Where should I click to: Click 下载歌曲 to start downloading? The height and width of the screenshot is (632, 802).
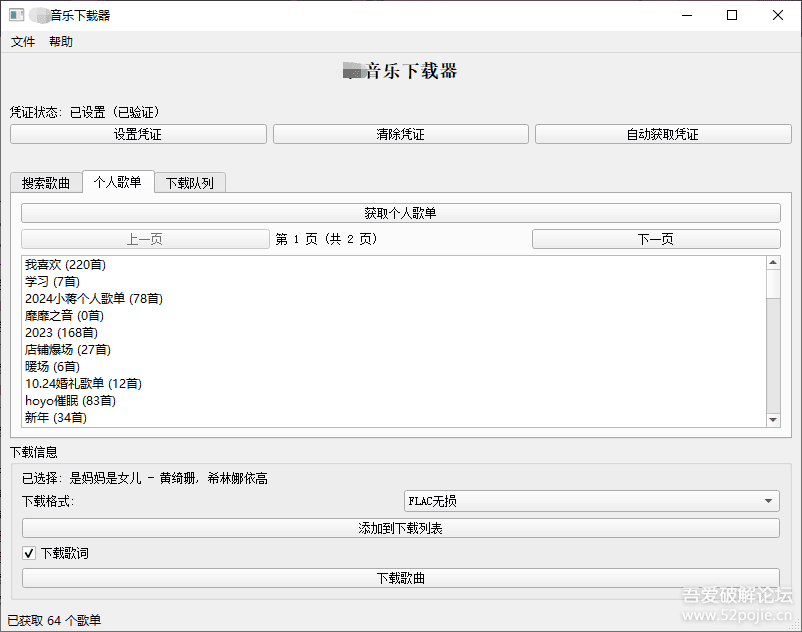point(398,576)
